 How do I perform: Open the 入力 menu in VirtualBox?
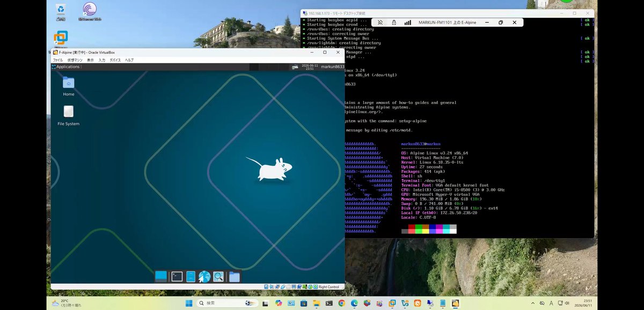click(102, 60)
